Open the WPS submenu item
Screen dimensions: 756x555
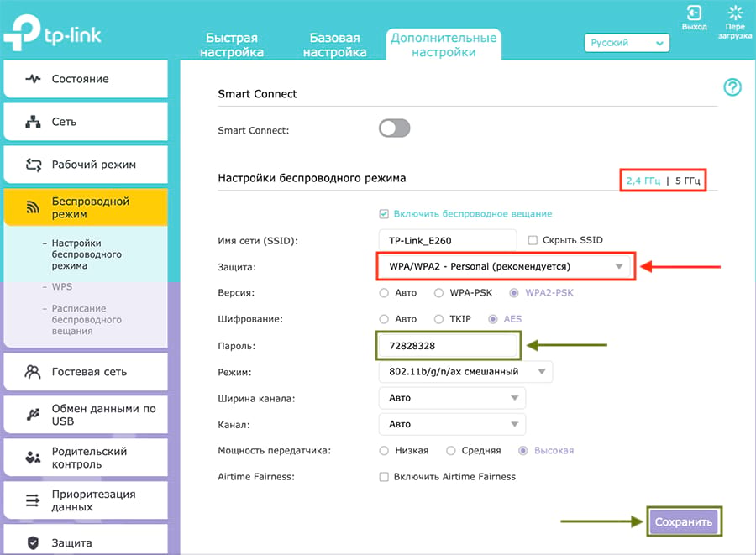pos(61,286)
